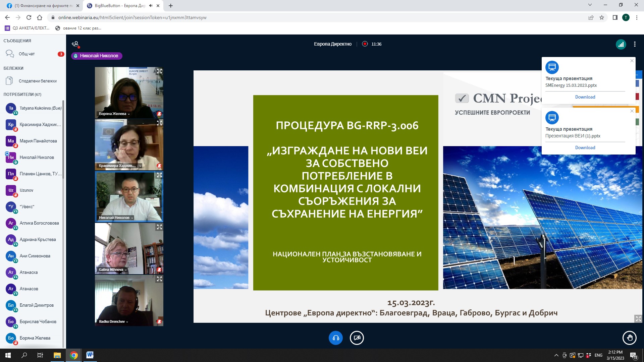Reload the page
644x362 pixels.
pyautogui.click(x=29, y=17)
